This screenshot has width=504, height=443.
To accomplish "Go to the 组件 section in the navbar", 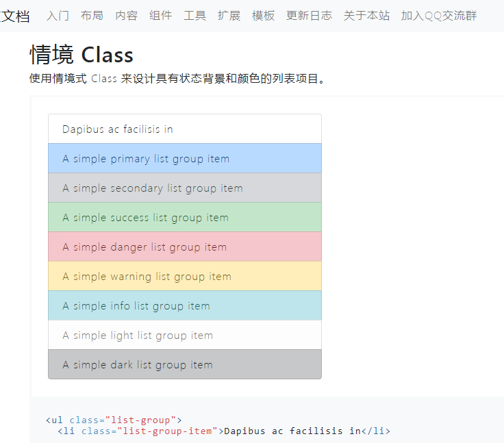I will pos(160,16).
